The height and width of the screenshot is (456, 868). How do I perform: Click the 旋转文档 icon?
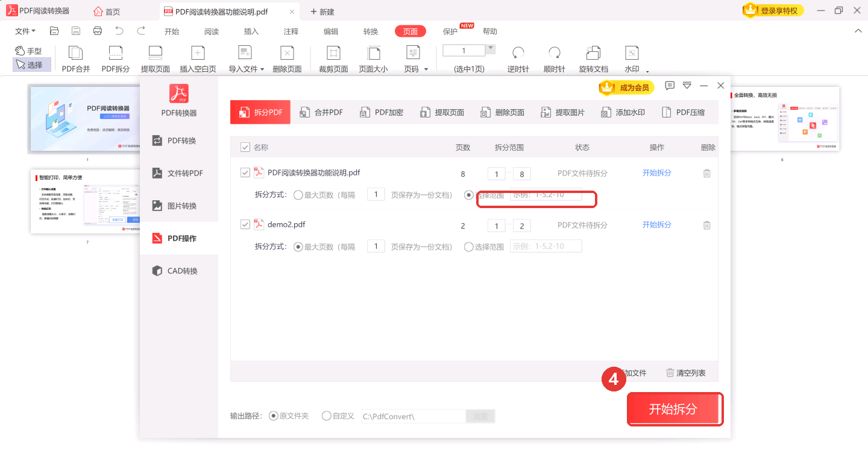[x=594, y=60]
